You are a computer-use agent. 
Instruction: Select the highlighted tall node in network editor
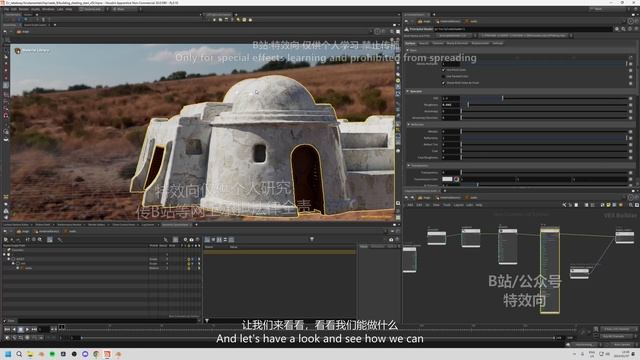[549, 270]
